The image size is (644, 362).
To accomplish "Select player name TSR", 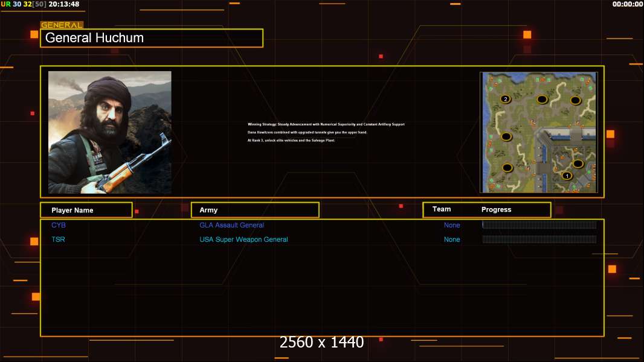I will click(x=58, y=240).
